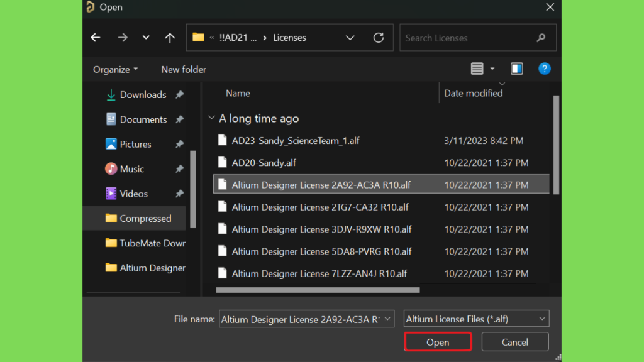Viewport: 644px width, 362px height.
Task: Sort by the Name column header
Action: point(238,93)
